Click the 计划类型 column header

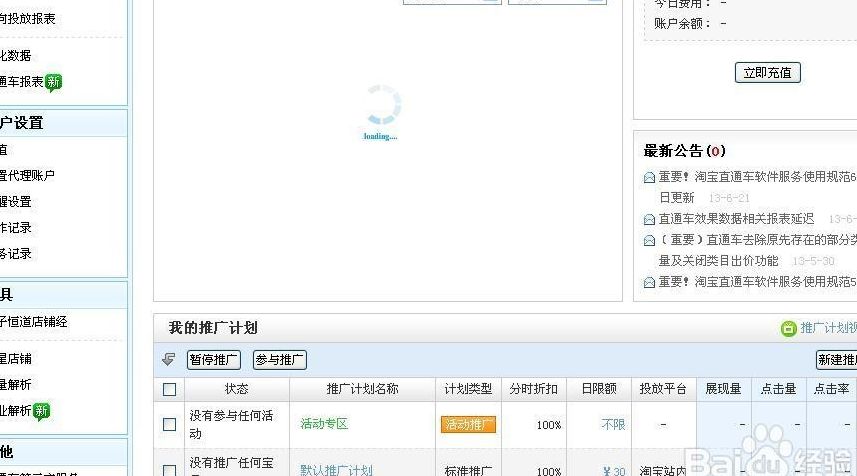point(468,389)
